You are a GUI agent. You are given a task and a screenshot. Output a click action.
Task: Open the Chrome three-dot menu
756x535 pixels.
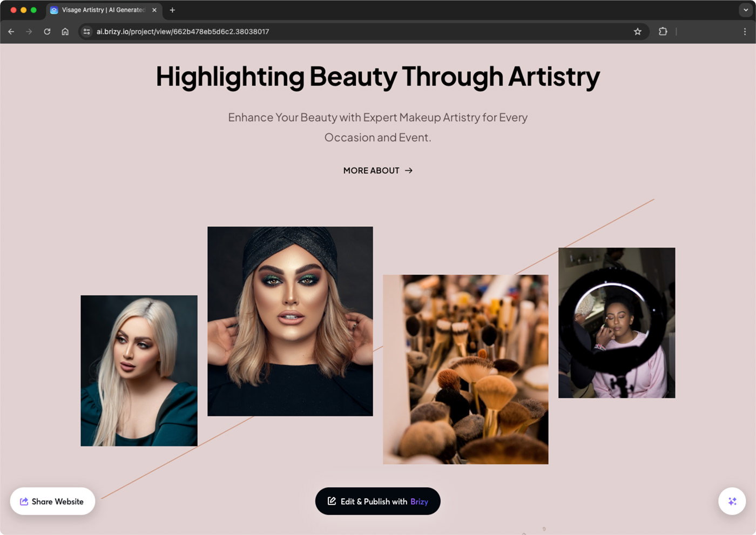click(745, 31)
